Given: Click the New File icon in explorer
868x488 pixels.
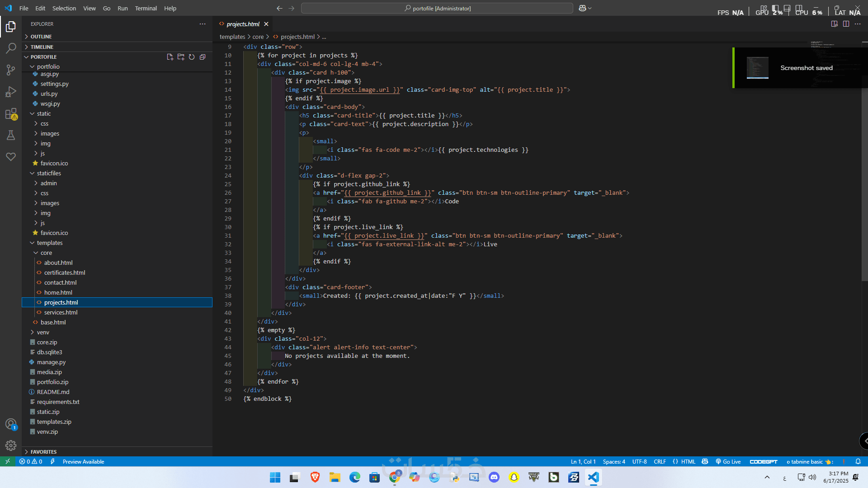Looking at the screenshot, I should pos(170,57).
